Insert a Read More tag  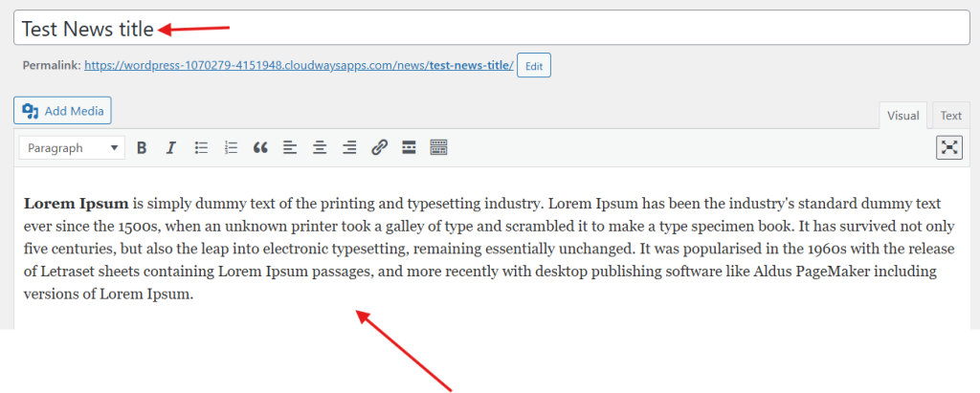coord(409,147)
